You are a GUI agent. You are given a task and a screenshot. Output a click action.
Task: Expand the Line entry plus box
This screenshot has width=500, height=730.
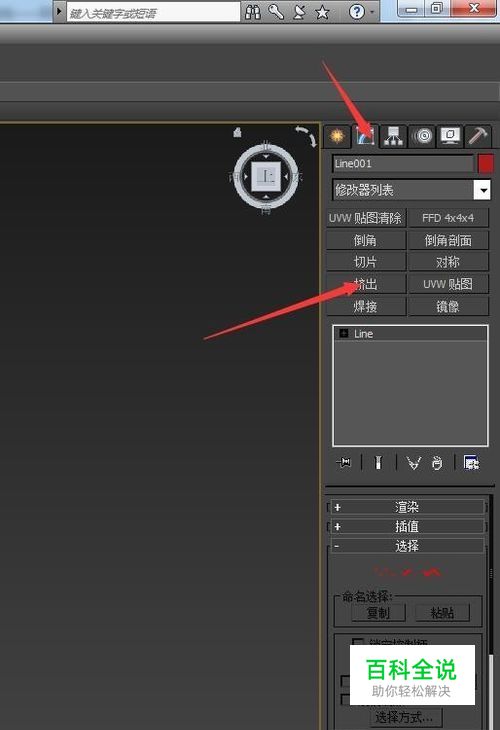point(344,333)
